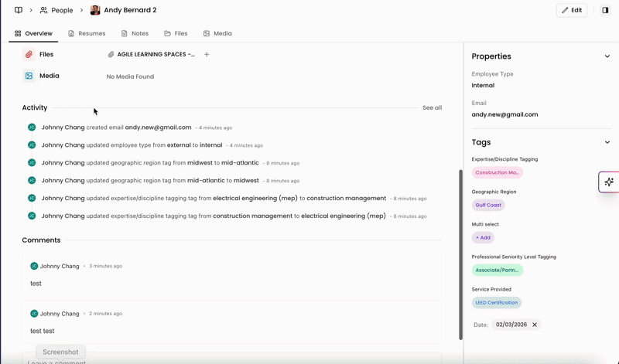
Task: Click the 'No Media Found' text
Action: [x=130, y=77]
